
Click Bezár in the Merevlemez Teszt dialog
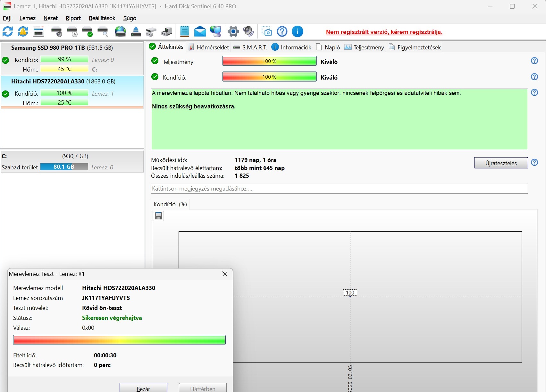pos(143,388)
